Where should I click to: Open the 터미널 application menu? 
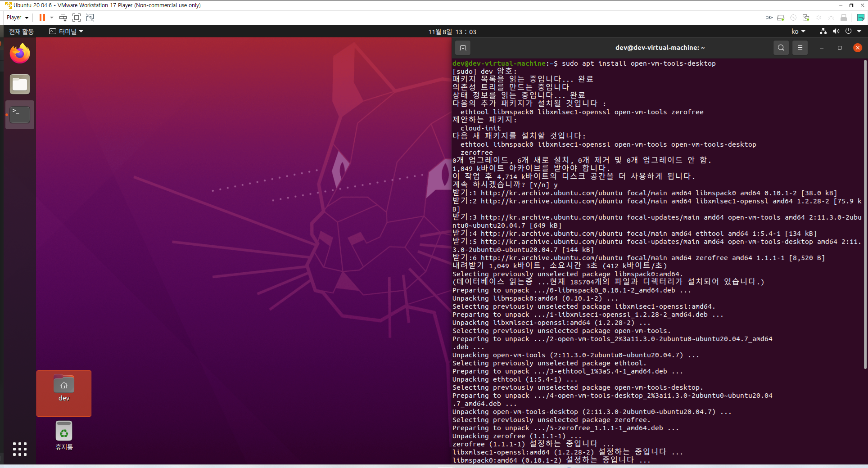[x=66, y=31]
